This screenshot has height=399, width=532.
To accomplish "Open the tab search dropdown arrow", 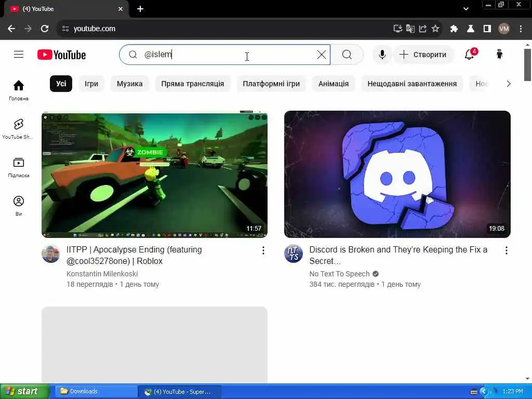I will point(466,9).
